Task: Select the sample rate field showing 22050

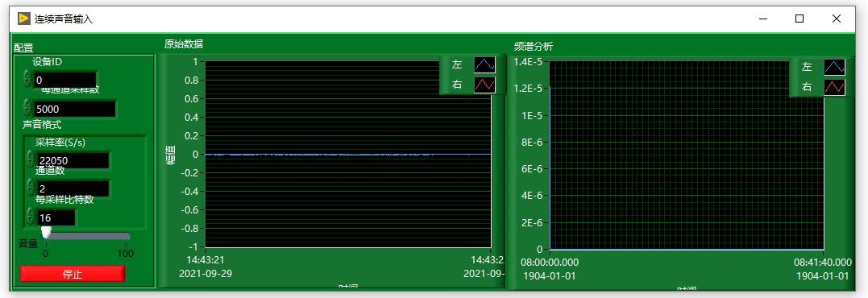Action: coord(73,160)
